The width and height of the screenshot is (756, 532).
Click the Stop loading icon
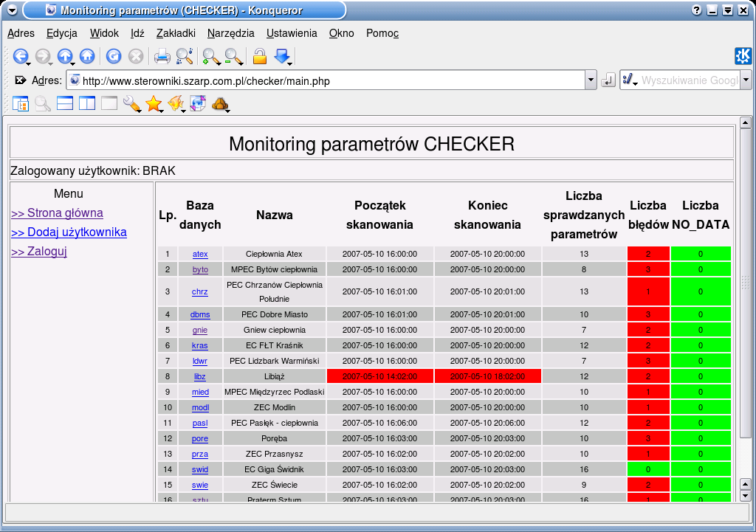coord(136,56)
